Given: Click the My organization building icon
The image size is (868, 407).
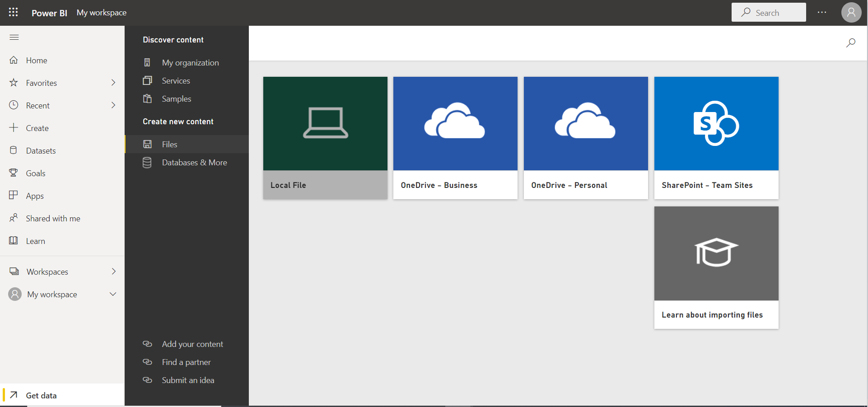Looking at the screenshot, I should click(147, 62).
